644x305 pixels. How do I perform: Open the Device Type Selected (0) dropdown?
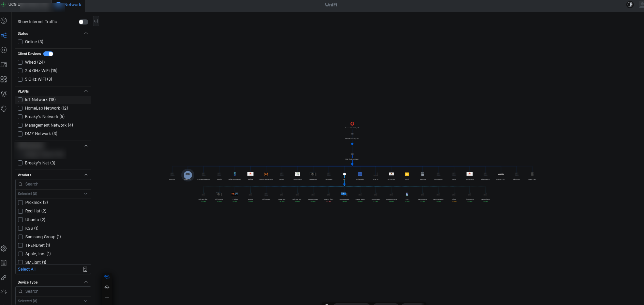[x=53, y=301]
